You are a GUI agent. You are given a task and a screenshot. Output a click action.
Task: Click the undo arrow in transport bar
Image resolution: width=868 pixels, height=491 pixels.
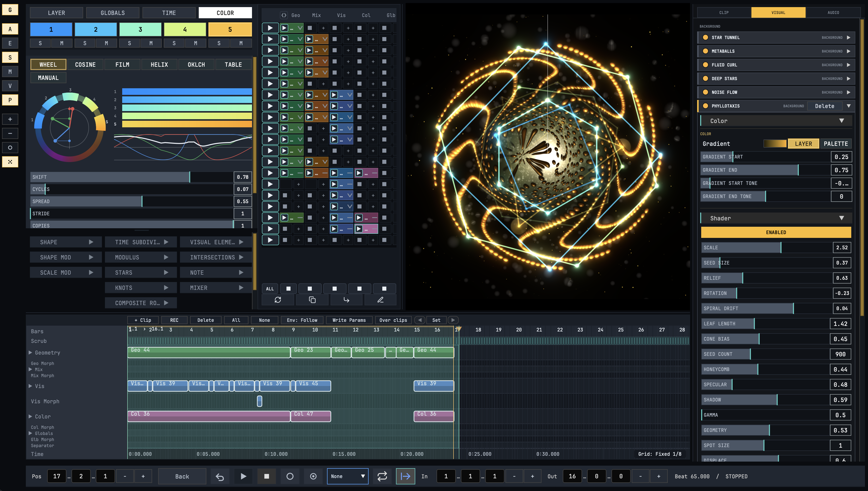tap(220, 476)
